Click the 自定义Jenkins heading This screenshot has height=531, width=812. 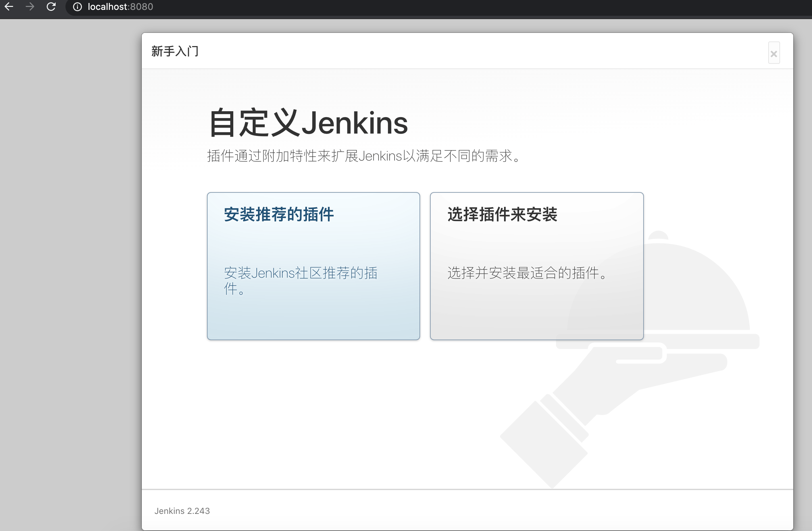point(308,122)
